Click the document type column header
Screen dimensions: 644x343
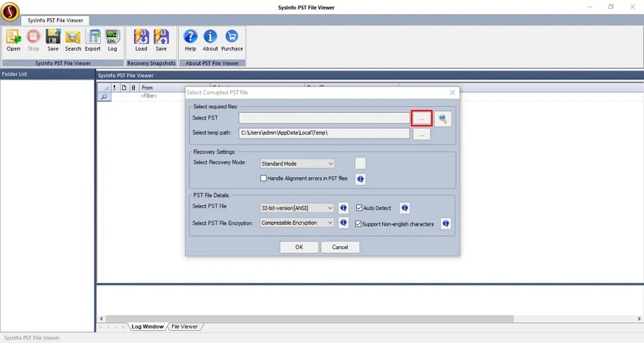123,87
